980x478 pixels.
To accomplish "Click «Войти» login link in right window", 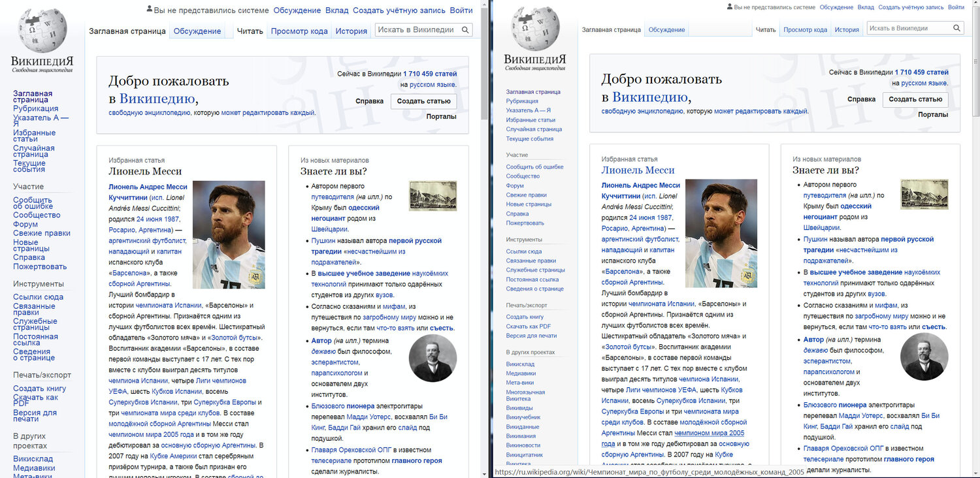I will coord(956,7).
